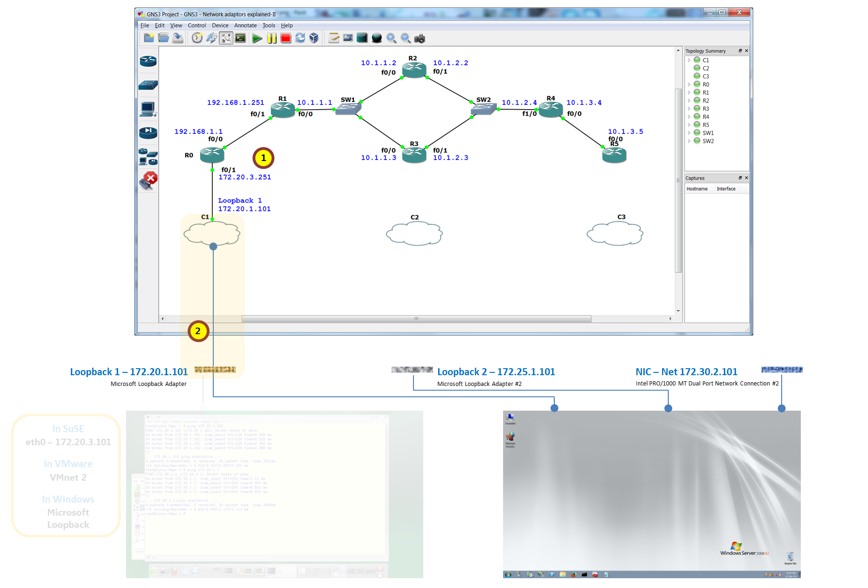Open the routers category in the device sidebar
Viewport: 868px width, 588px height.
point(148,61)
